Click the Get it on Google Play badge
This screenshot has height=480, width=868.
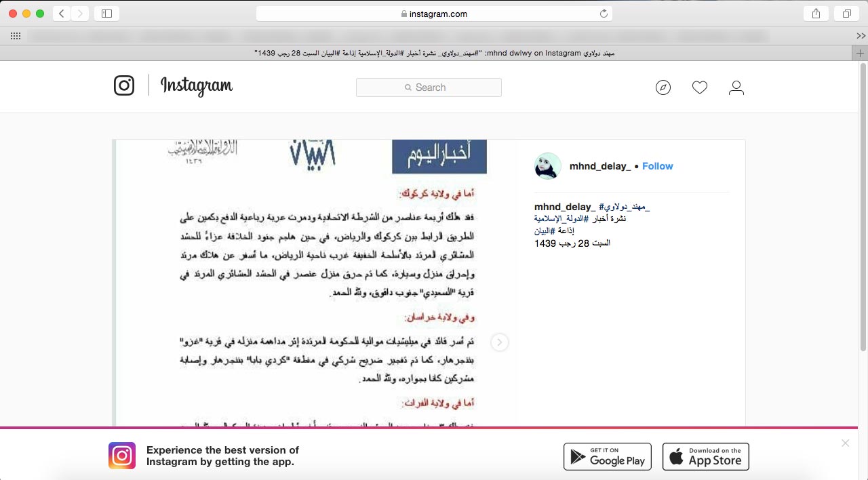607,456
